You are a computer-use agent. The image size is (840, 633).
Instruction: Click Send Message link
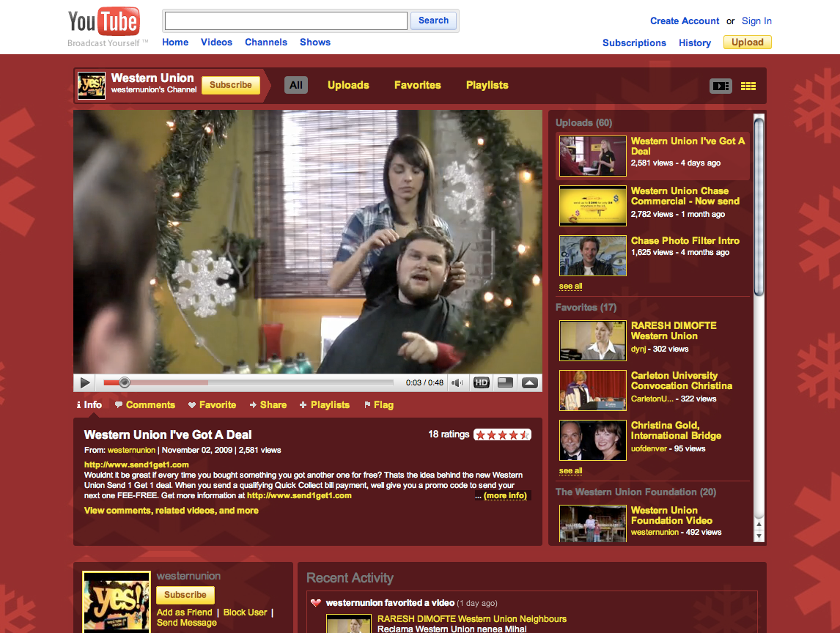point(186,622)
